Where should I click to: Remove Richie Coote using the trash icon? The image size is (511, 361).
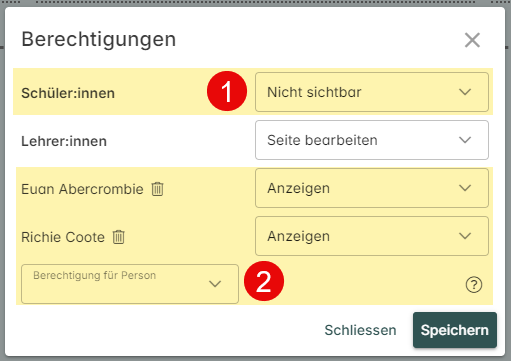[x=119, y=237]
